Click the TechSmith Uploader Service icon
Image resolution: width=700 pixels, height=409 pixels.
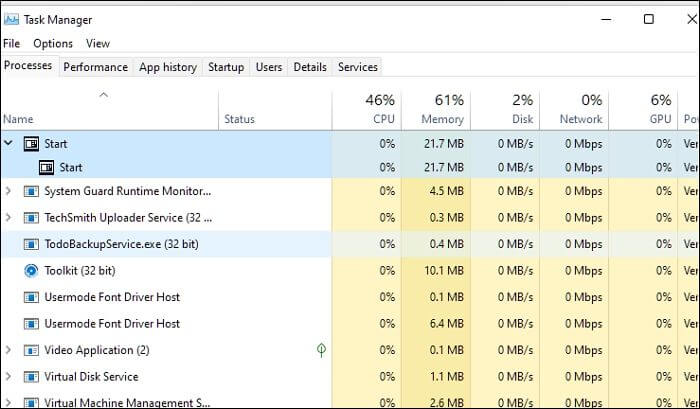[x=30, y=217]
